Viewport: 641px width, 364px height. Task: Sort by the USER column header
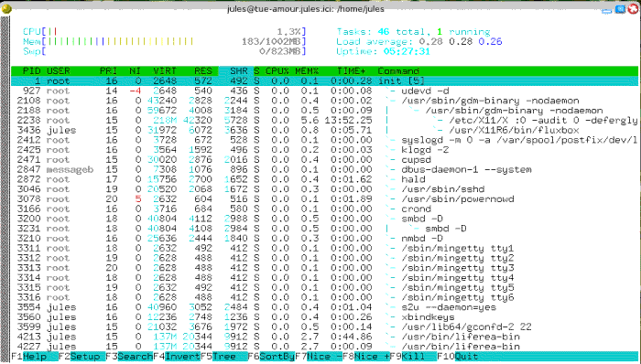(x=58, y=71)
